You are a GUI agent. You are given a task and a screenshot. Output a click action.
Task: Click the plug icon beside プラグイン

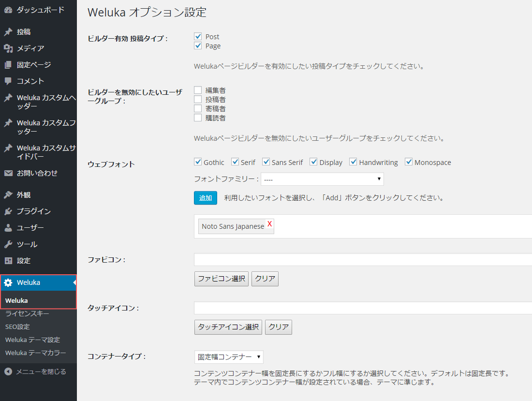click(8, 211)
